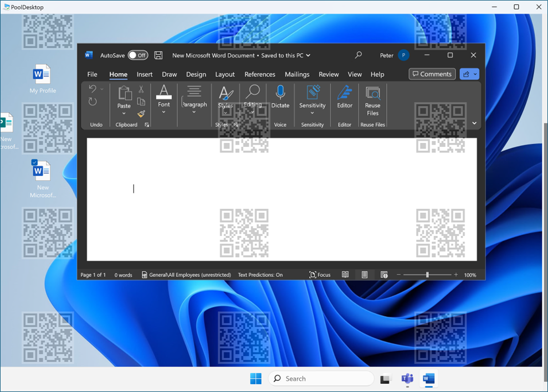Open Microsoft Teams from taskbar
Image resolution: width=548 pixels, height=392 pixels.
tap(407, 378)
